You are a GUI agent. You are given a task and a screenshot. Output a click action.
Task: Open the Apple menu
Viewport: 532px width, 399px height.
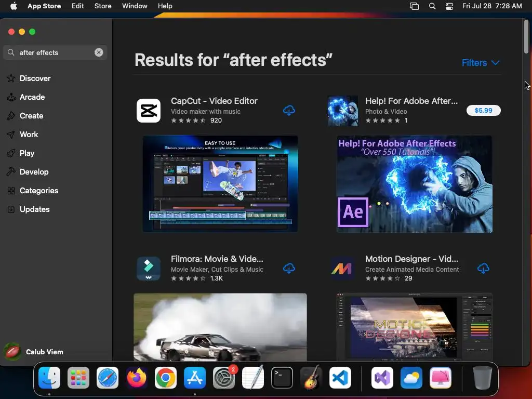pos(14,6)
